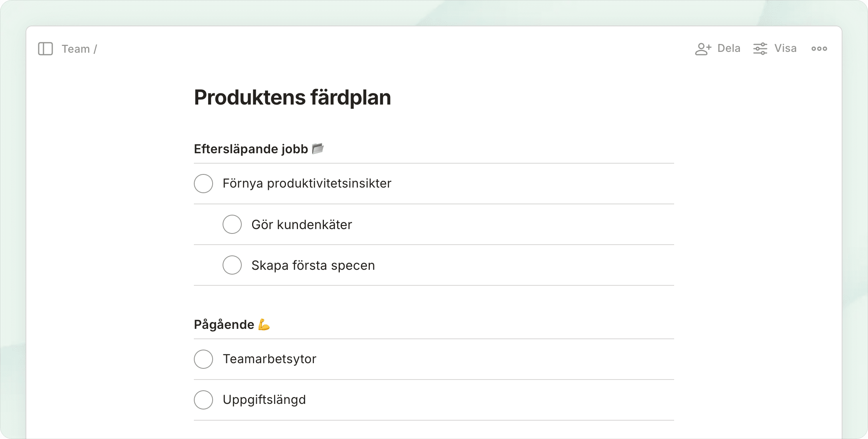Open the three-dot more options menu
Viewport: 868px width, 439px height.
(819, 49)
